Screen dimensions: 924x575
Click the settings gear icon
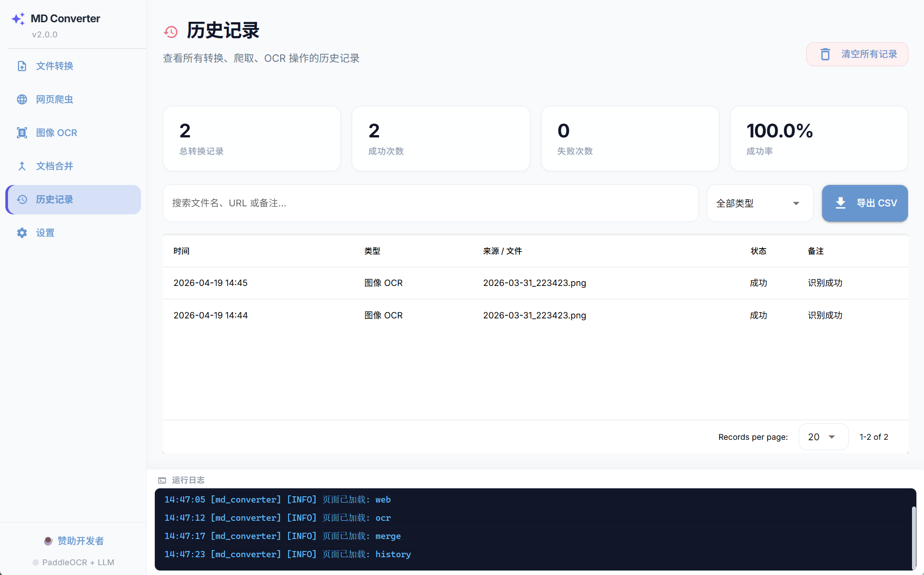22,233
